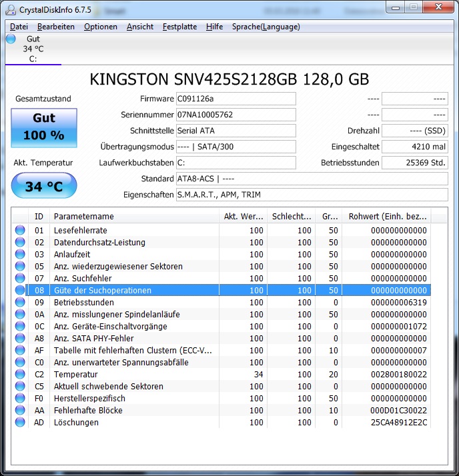The width and height of the screenshot is (459, 476).
Task: Click the Übertragungsmodus field SATA/300
Action: (x=236, y=147)
